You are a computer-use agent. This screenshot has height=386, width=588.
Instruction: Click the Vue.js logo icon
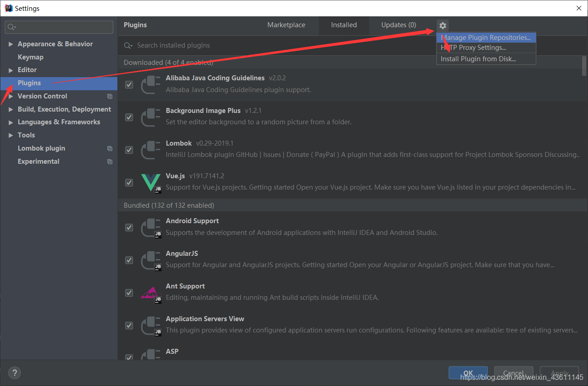point(151,182)
